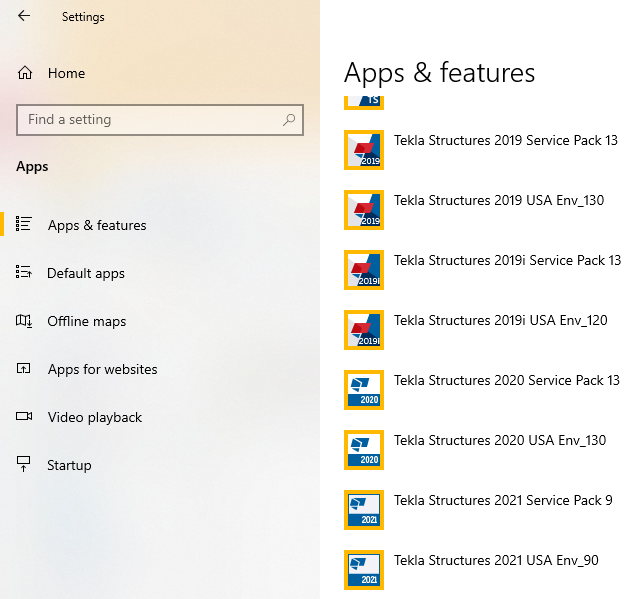
Task: Click the Tekla Structures 2021 Service Pack 9 icon
Action: coord(363,510)
